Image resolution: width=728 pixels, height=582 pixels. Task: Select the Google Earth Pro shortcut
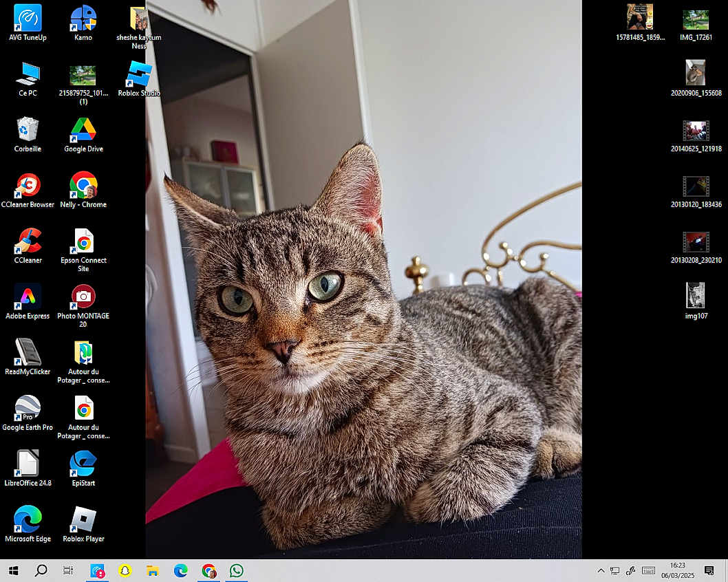coord(28,409)
